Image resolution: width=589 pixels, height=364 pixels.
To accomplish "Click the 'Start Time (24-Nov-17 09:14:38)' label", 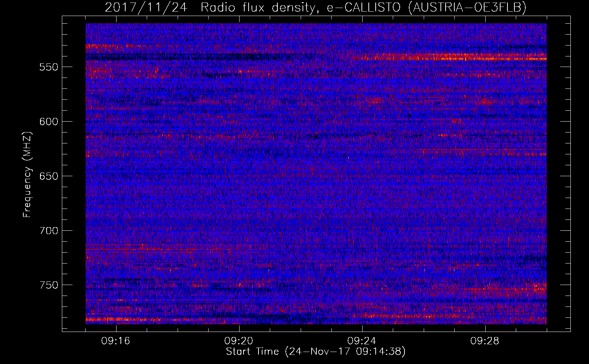I will point(316,352).
